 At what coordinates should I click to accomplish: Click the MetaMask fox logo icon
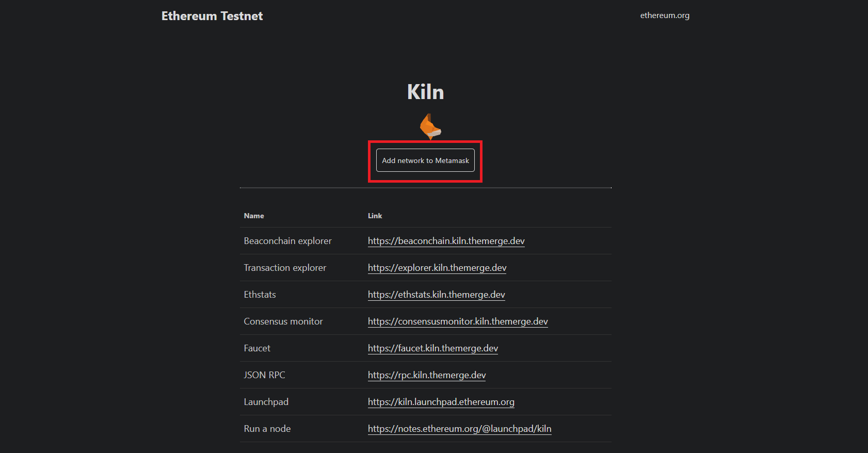click(x=430, y=127)
